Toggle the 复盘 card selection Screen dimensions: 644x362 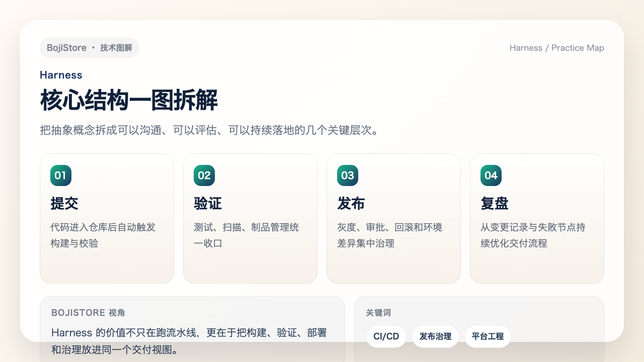tap(537, 218)
